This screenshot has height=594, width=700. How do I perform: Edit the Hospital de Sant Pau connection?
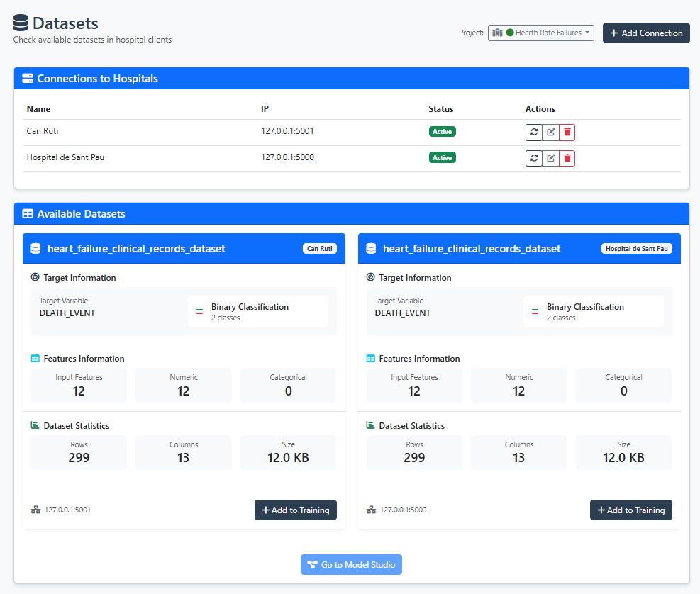(x=550, y=157)
